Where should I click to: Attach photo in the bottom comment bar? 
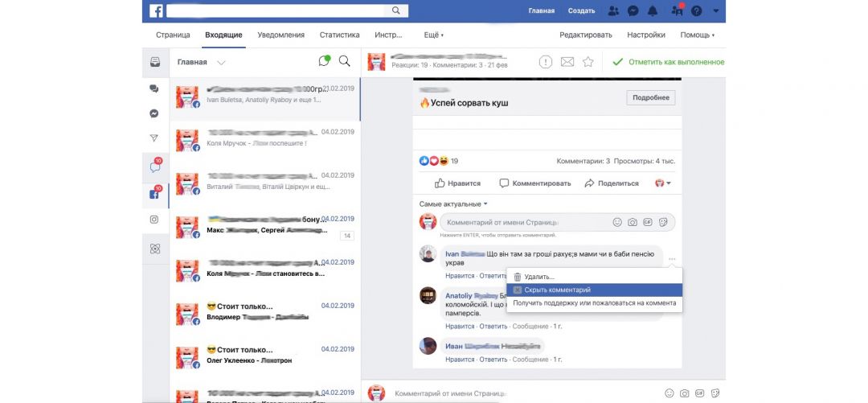[685, 393]
